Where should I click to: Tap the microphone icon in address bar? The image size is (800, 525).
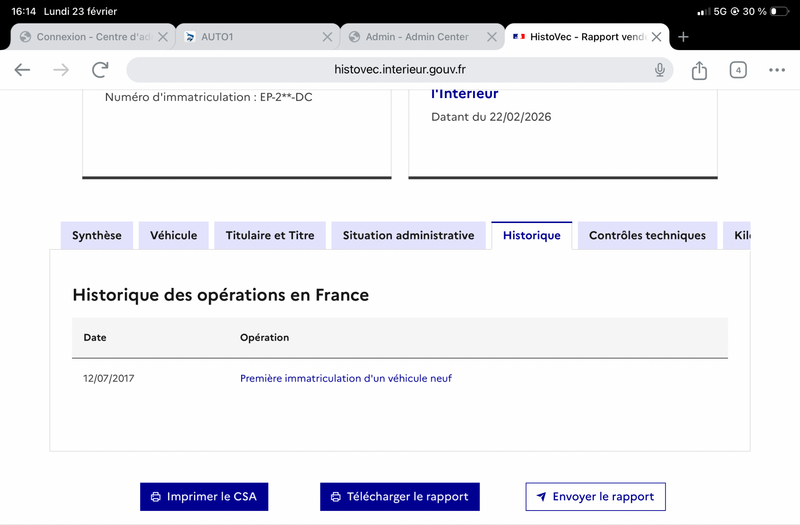click(660, 70)
